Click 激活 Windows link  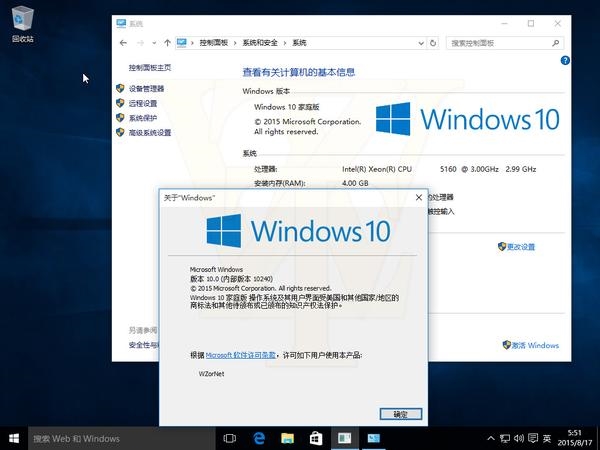(x=535, y=345)
